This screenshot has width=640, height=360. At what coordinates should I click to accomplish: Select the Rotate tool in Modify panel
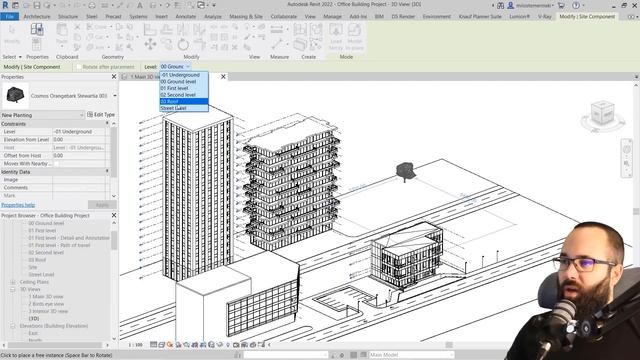[x=183, y=44]
